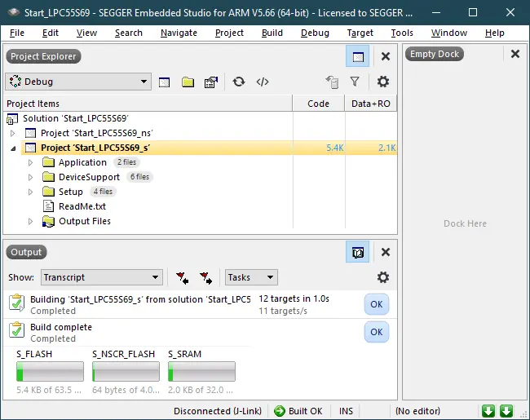Screen dimensions: 530x420
Task: Open Output panel settings gear
Action: point(382,277)
